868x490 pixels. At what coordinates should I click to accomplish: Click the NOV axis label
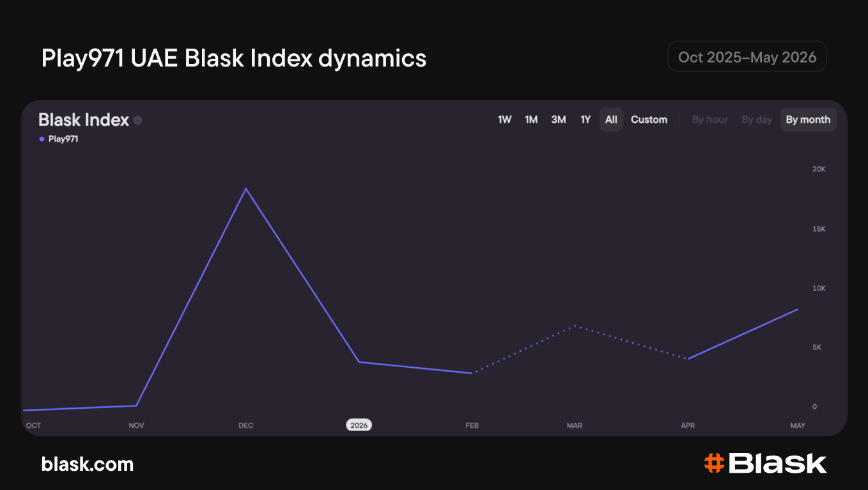[x=137, y=425]
